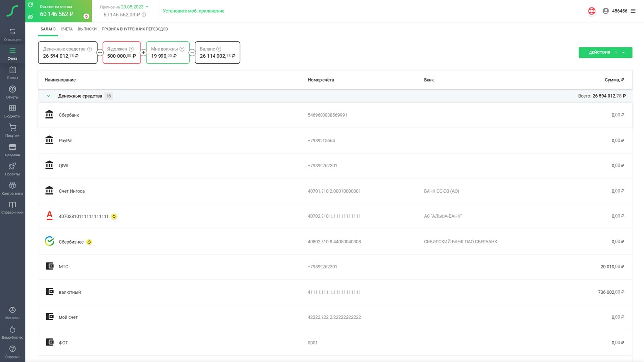The width and height of the screenshot is (644, 362).
Task: Open Операции in the sidebar
Action: pos(12,34)
